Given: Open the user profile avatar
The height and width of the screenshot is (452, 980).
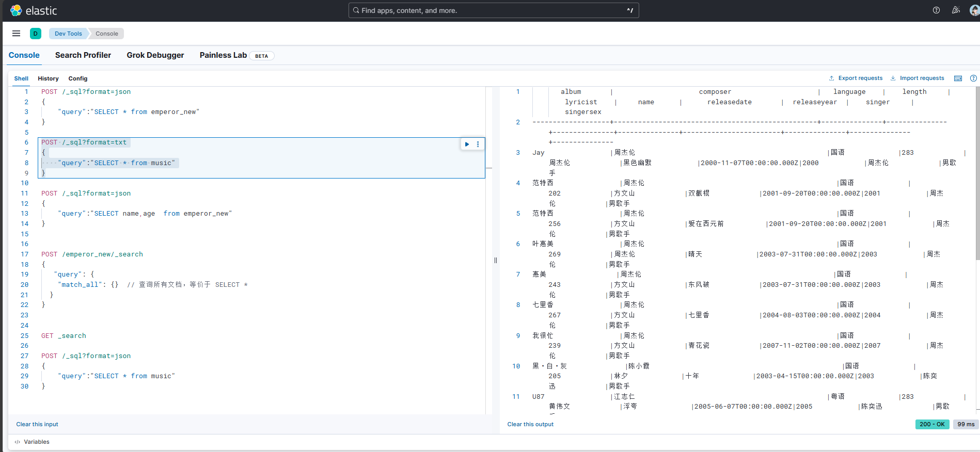Looking at the screenshot, I should coord(974,10).
